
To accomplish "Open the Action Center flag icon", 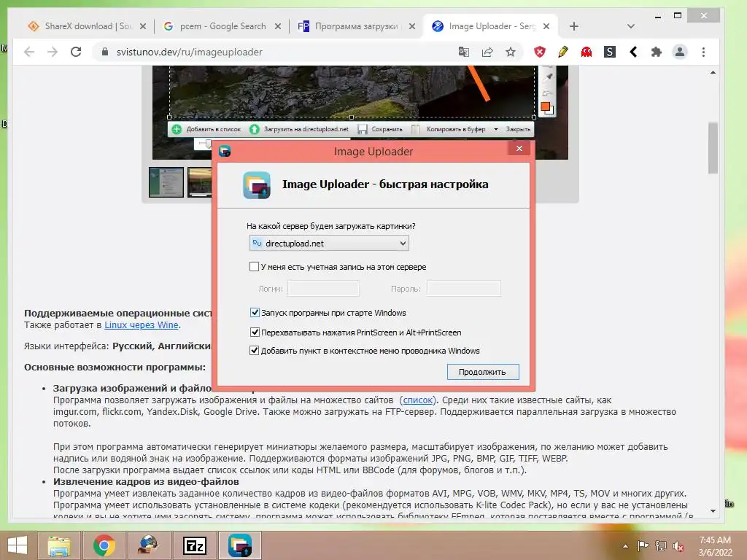I will tap(643, 545).
